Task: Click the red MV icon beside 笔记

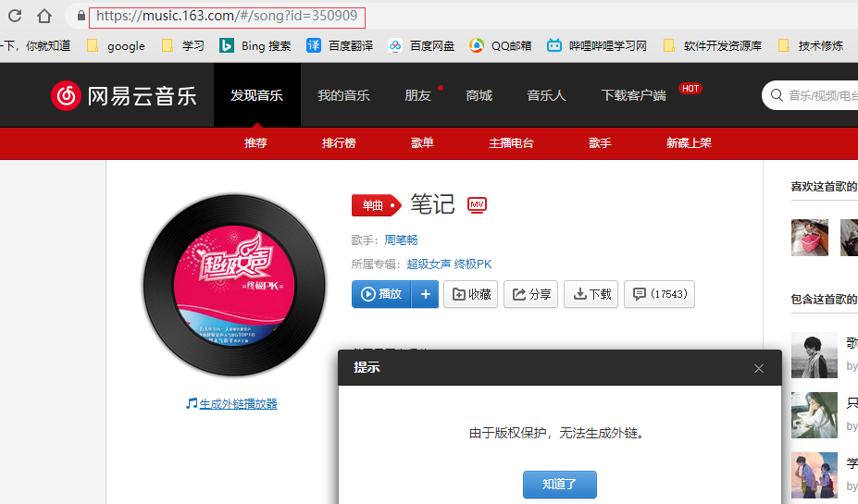Action: click(x=478, y=205)
